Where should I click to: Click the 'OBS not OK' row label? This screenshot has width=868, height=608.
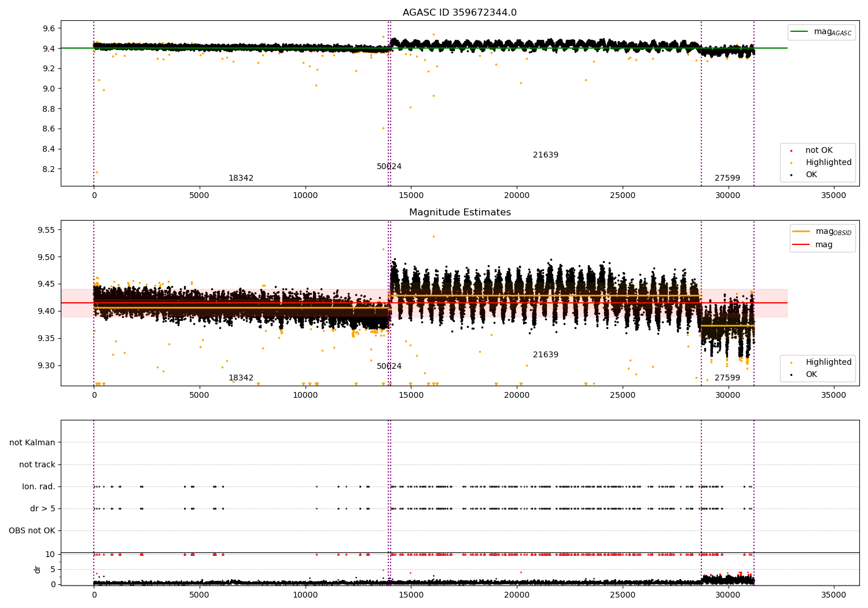coord(32,531)
